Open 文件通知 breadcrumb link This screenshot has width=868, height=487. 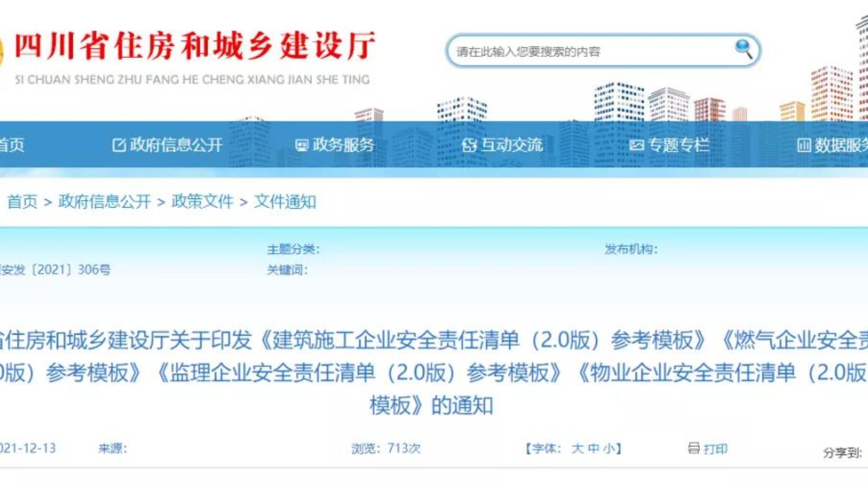285,201
